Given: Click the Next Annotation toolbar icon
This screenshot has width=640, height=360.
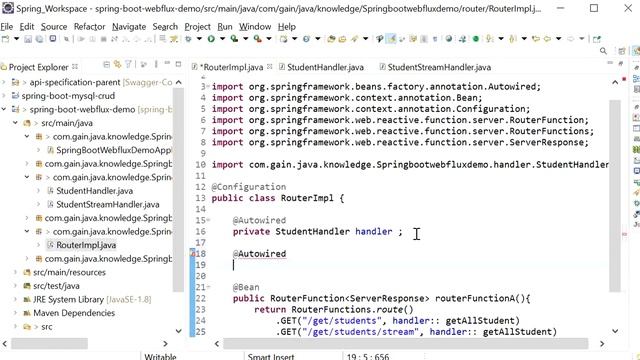Looking at the screenshot, I should pyautogui.click(x=490, y=39).
